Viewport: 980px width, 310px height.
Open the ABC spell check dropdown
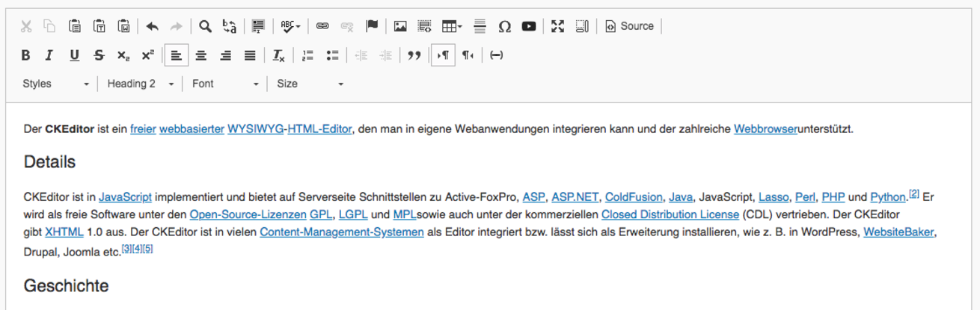pos(291,26)
